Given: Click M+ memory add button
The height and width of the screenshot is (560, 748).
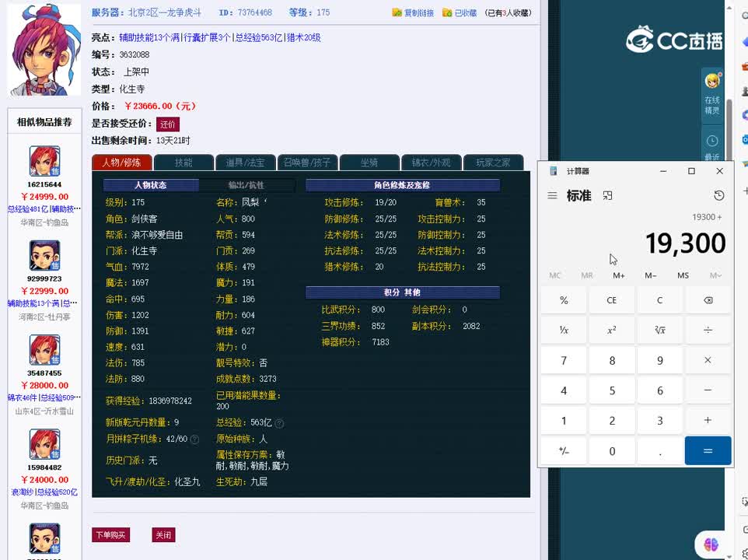Looking at the screenshot, I should click(x=619, y=275).
